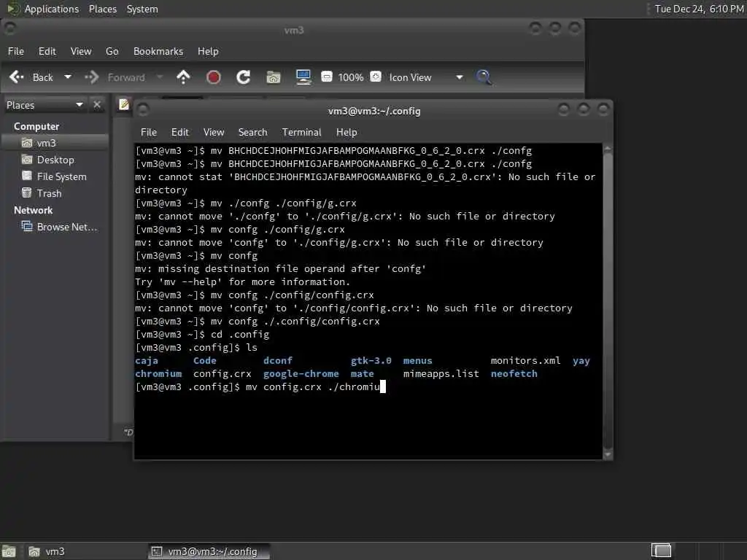Image resolution: width=747 pixels, height=560 pixels.
Task: Open the Places panel menu
Action: [x=103, y=9]
